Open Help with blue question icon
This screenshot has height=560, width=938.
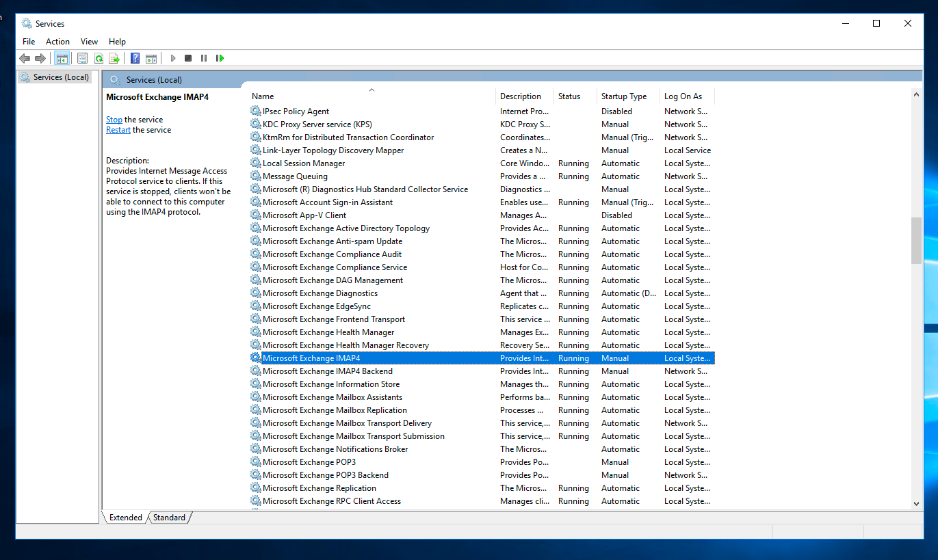pyautogui.click(x=135, y=58)
